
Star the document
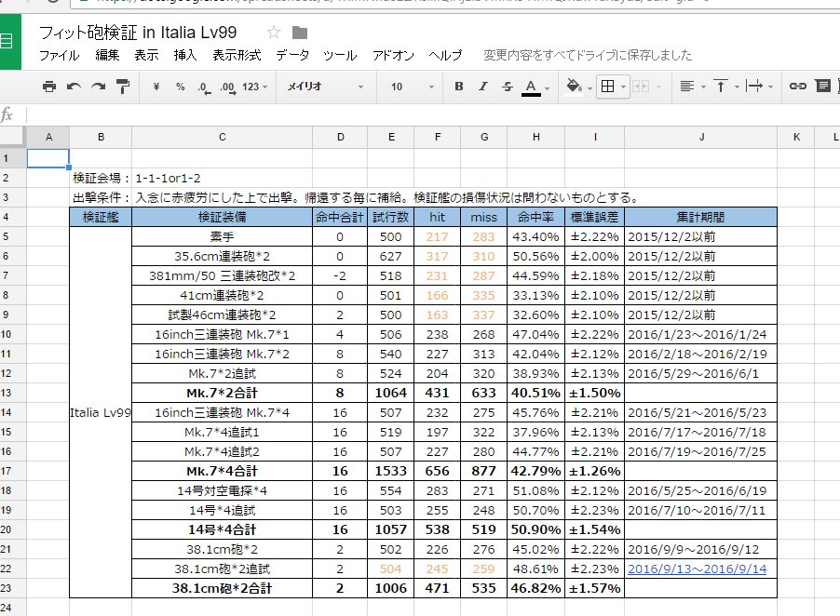(x=274, y=33)
